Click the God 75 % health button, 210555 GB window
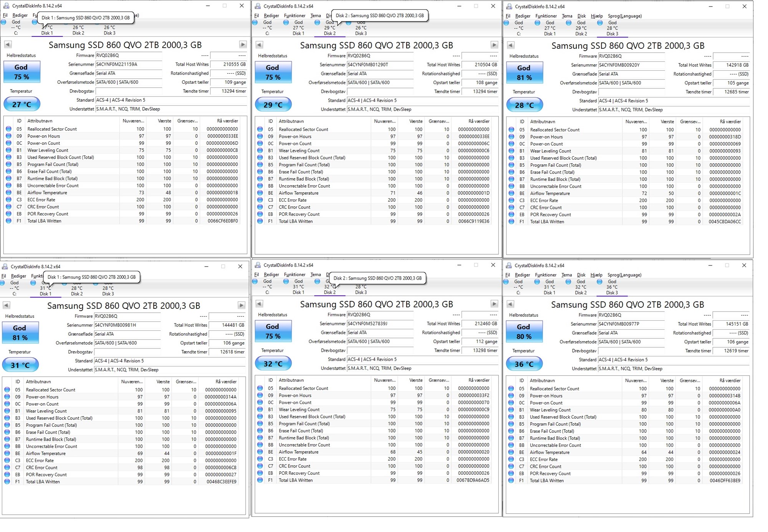This screenshot has height=532, width=768. coord(22,72)
